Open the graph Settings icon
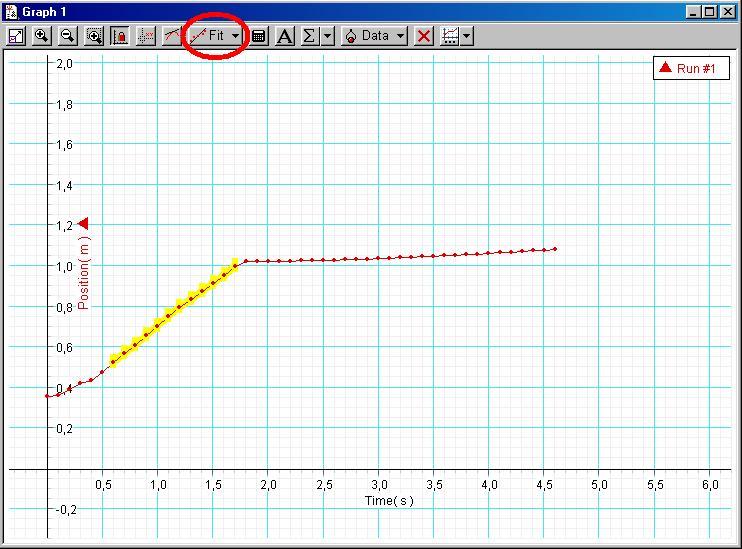The image size is (742, 549). pos(450,36)
